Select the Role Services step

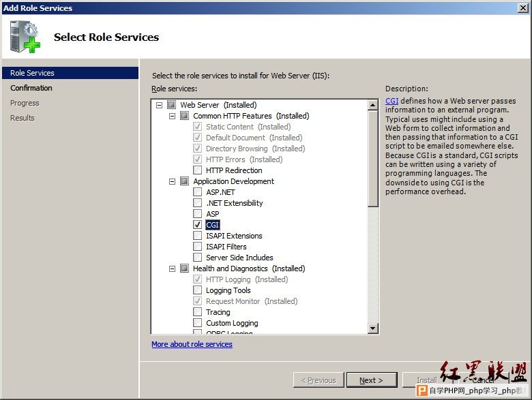[x=70, y=73]
